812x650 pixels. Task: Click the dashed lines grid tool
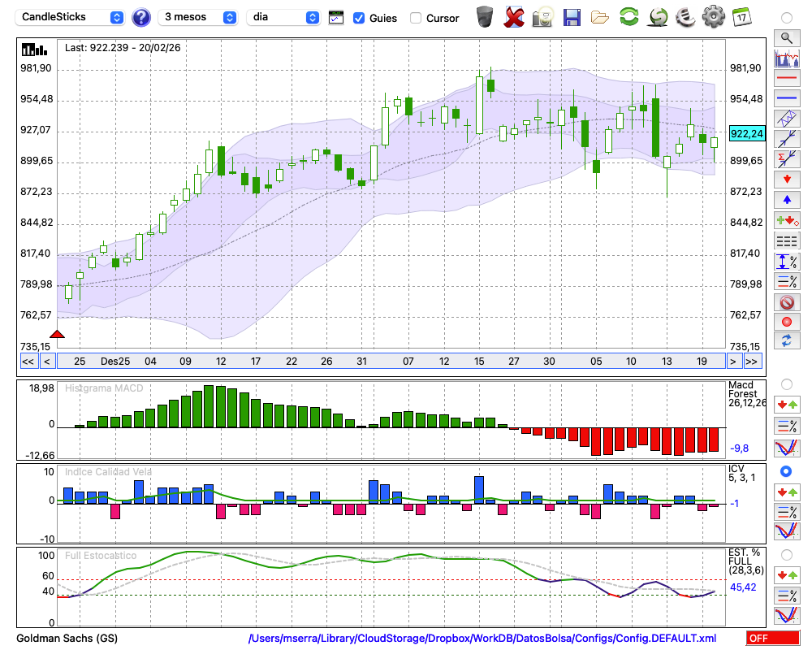point(787,241)
